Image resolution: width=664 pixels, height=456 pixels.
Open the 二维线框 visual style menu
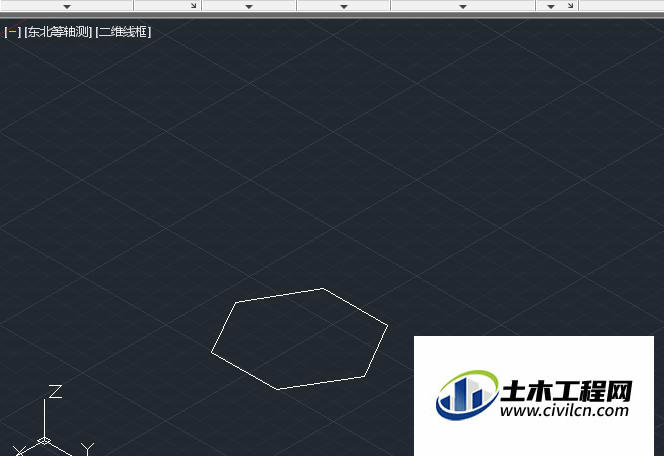pos(123,32)
